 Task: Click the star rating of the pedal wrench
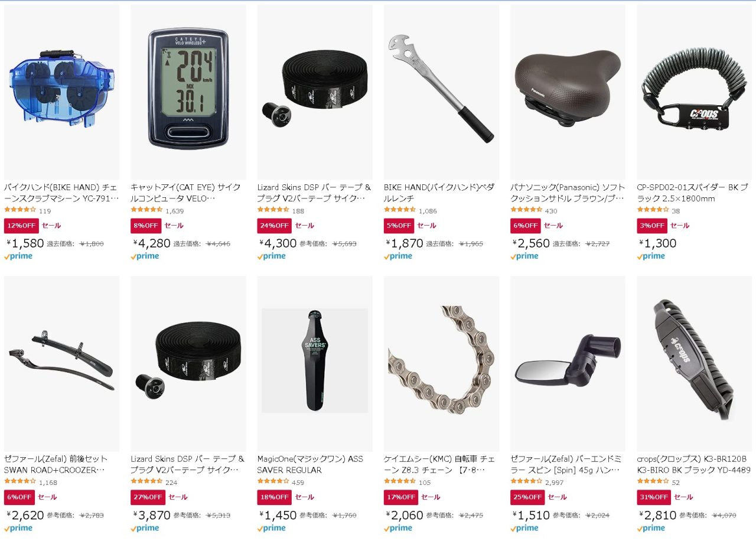pos(399,210)
